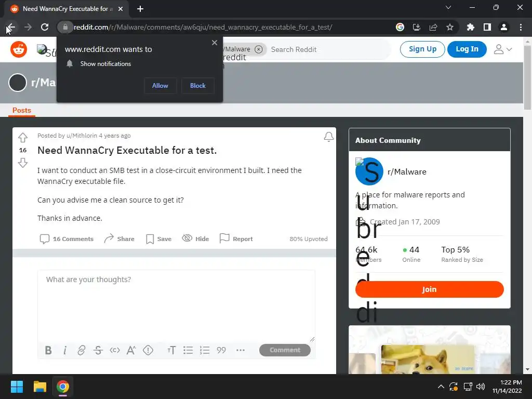Open Chrome three-dot menu
The width and height of the screenshot is (532, 399).
point(521,27)
